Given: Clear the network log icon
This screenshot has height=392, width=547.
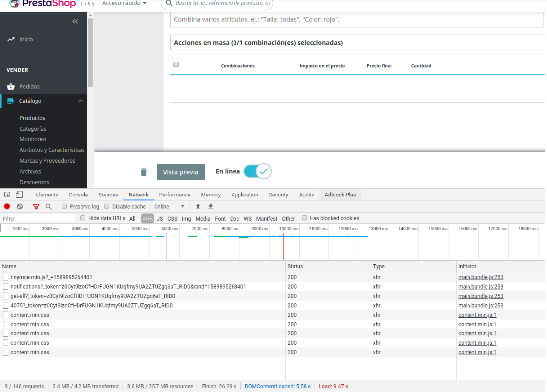Looking at the screenshot, I should pyautogui.click(x=20, y=206).
